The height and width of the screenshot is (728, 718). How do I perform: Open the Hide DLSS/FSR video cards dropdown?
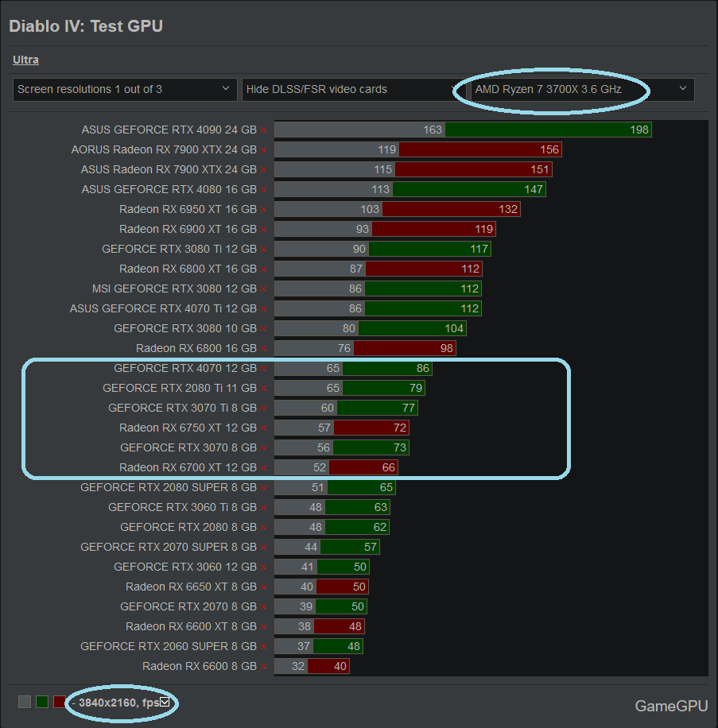352,89
